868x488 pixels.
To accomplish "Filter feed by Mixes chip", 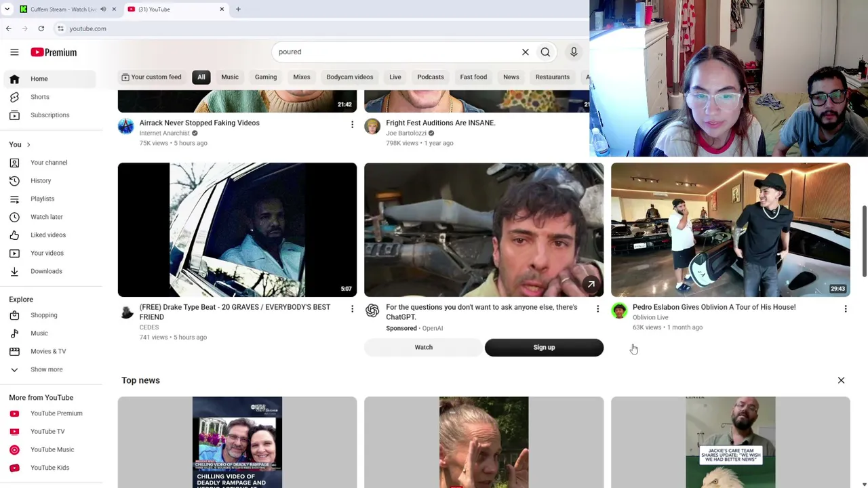I will 302,77.
